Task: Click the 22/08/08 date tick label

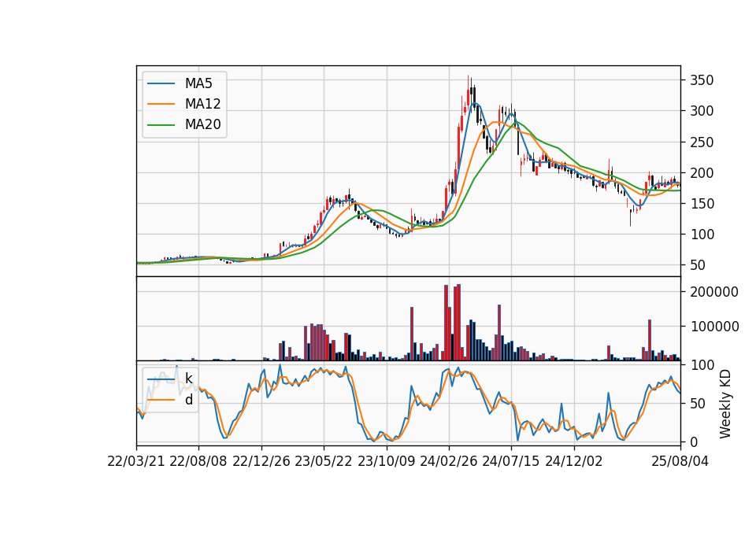Action: pyautogui.click(x=198, y=461)
